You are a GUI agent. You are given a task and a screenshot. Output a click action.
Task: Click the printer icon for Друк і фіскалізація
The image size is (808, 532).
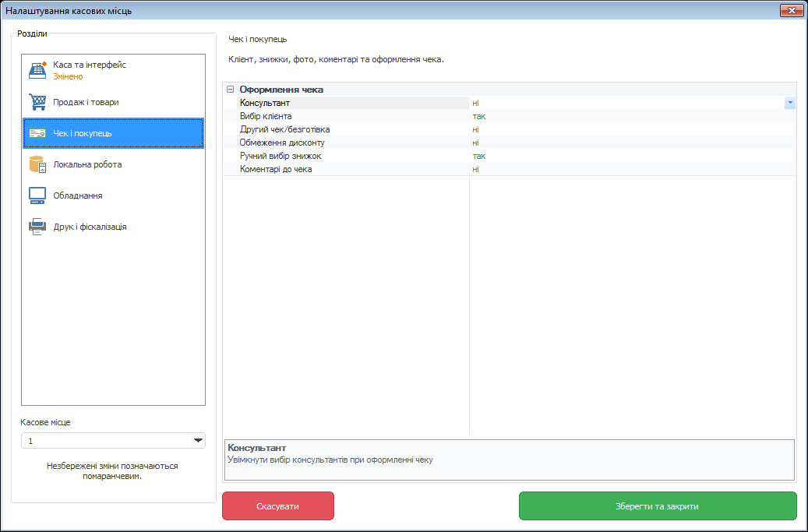(37, 227)
